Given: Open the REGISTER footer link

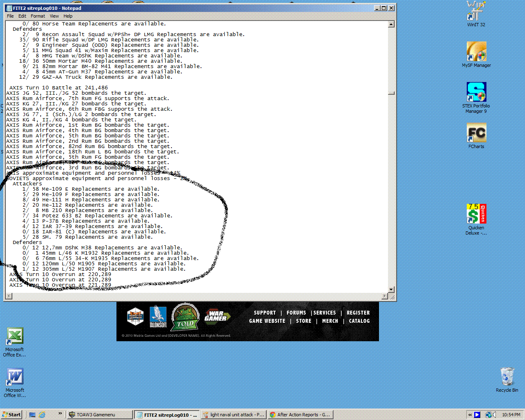Looking at the screenshot, I should point(358,313).
